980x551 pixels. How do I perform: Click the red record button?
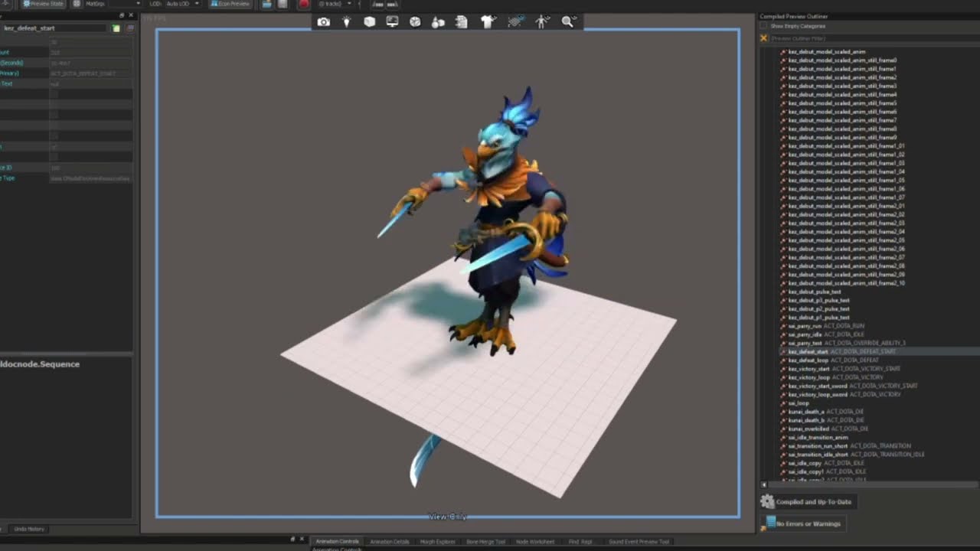(x=303, y=4)
